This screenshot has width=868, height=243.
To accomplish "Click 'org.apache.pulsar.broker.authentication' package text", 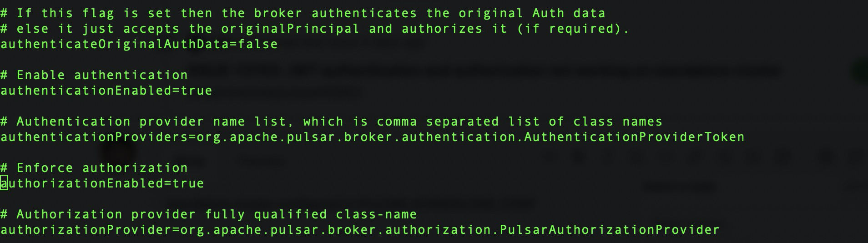I will pos(356,137).
